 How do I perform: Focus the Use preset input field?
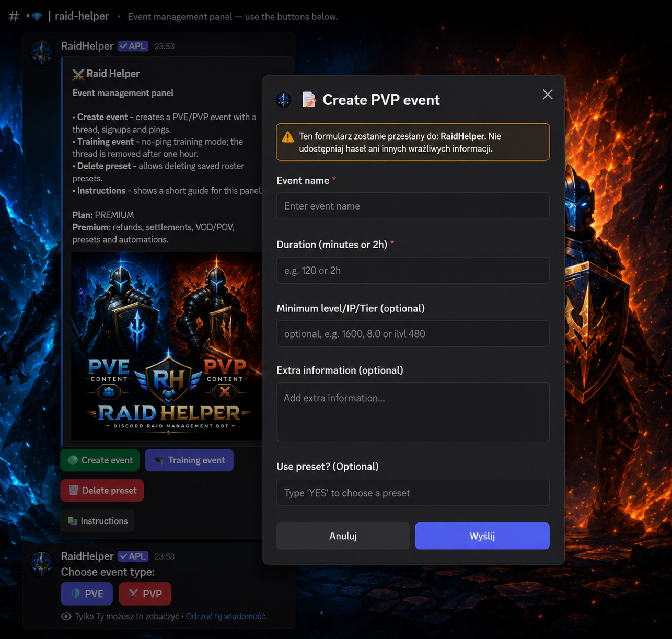pos(413,493)
